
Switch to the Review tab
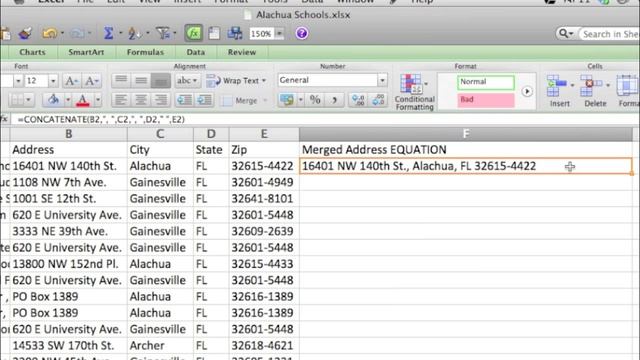tap(242, 52)
